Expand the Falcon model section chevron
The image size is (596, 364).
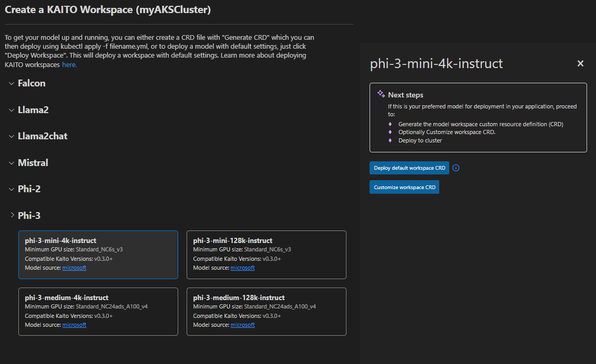[12, 83]
